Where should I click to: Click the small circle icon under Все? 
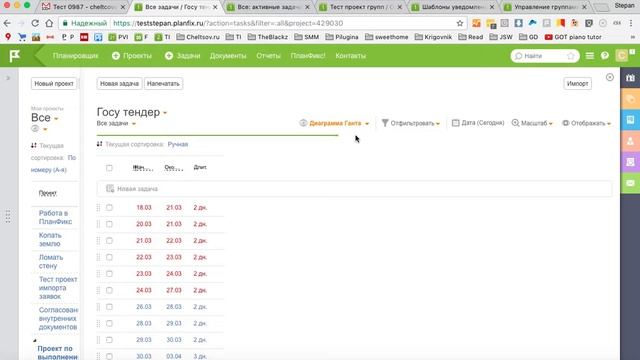tap(35, 129)
